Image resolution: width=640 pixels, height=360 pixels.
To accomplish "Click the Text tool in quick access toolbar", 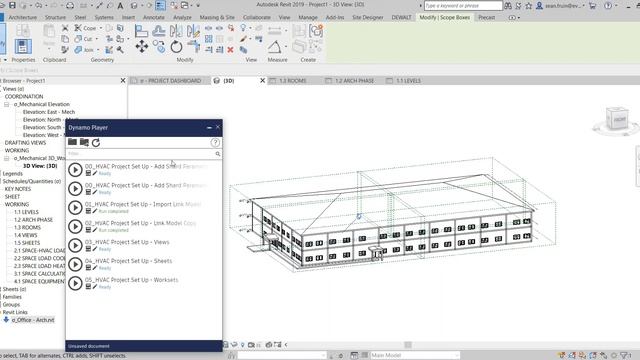I will coord(120,6).
